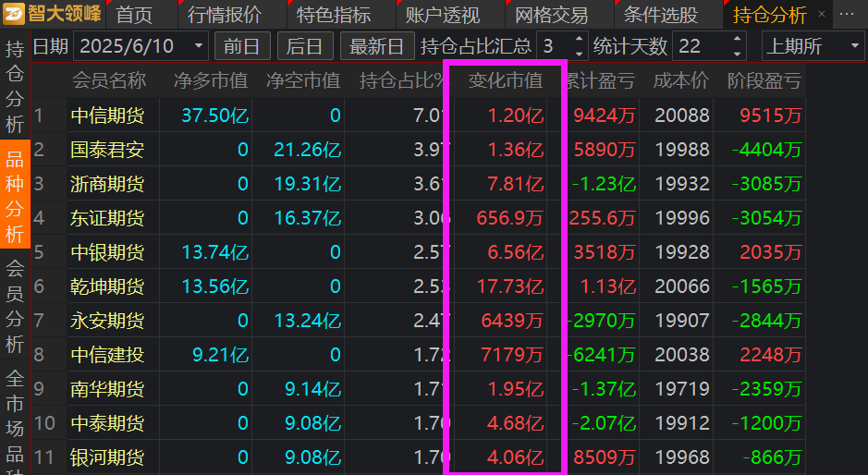
Task: Open the 首页 tab
Action: click(x=134, y=15)
